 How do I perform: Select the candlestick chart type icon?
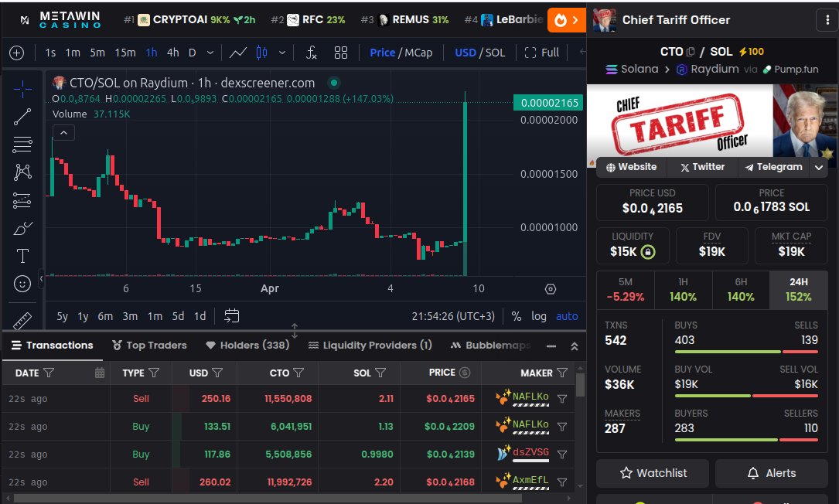[261, 53]
